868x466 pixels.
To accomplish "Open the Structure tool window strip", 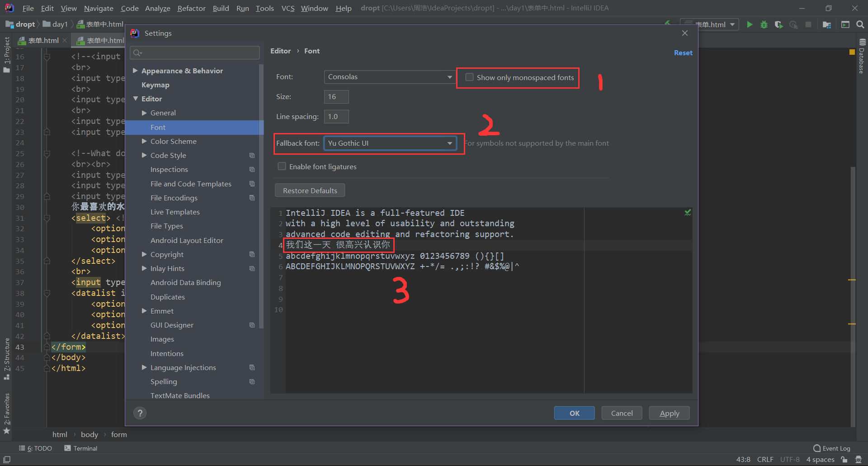I will point(6,359).
